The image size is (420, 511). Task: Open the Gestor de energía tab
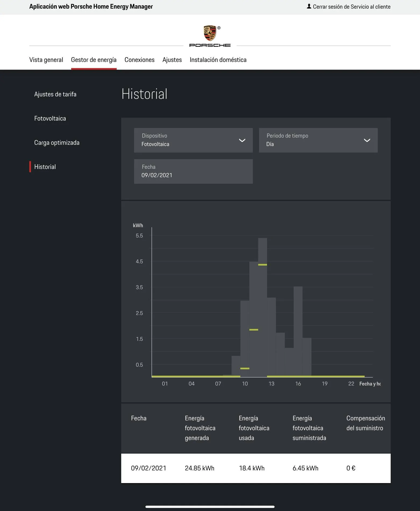pyautogui.click(x=94, y=60)
